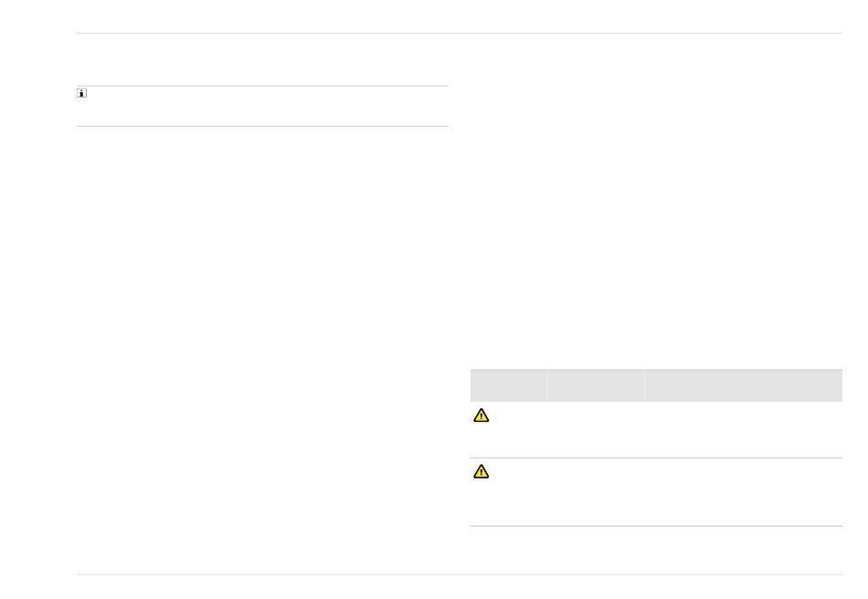Click the table row with second warning
The height and width of the screenshot is (599, 868).
657,492
